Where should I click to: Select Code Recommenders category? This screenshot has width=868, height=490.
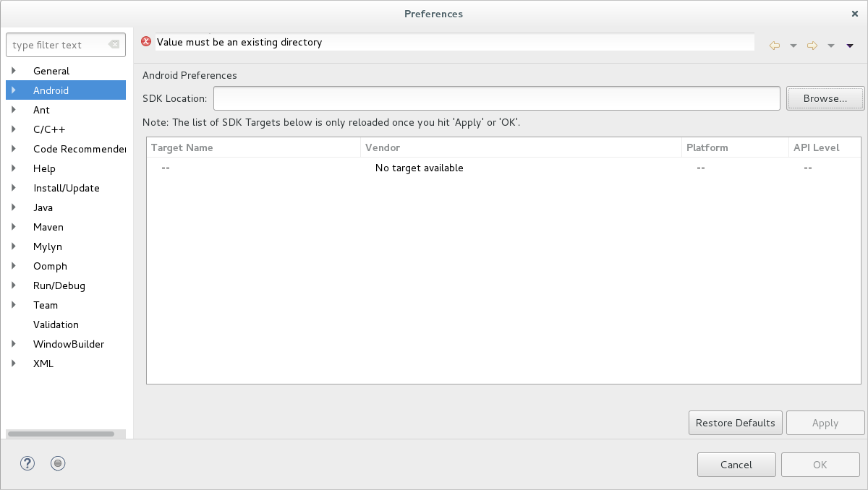80,149
